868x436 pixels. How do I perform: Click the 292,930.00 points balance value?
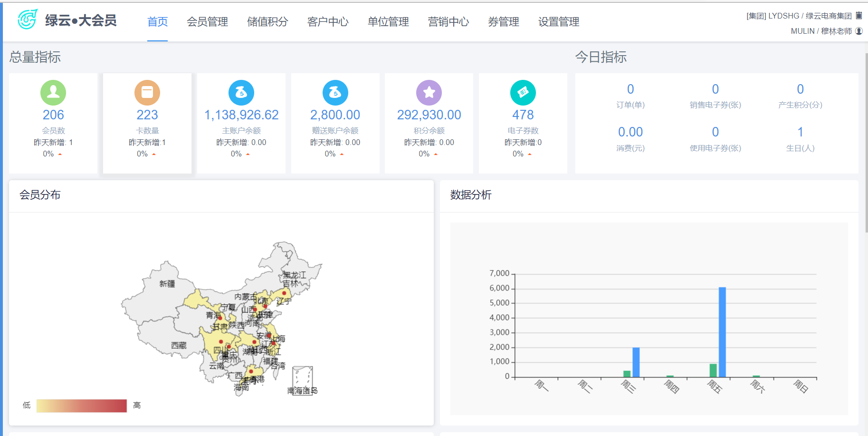429,115
